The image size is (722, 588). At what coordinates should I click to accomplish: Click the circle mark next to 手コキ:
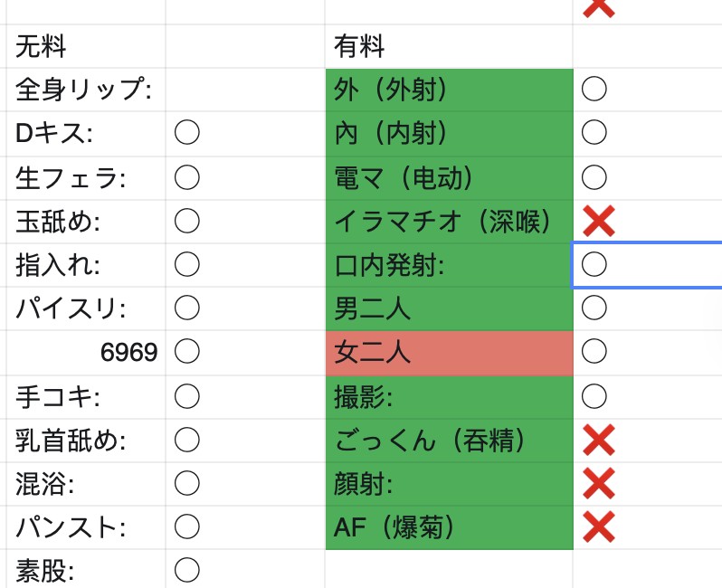187,396
